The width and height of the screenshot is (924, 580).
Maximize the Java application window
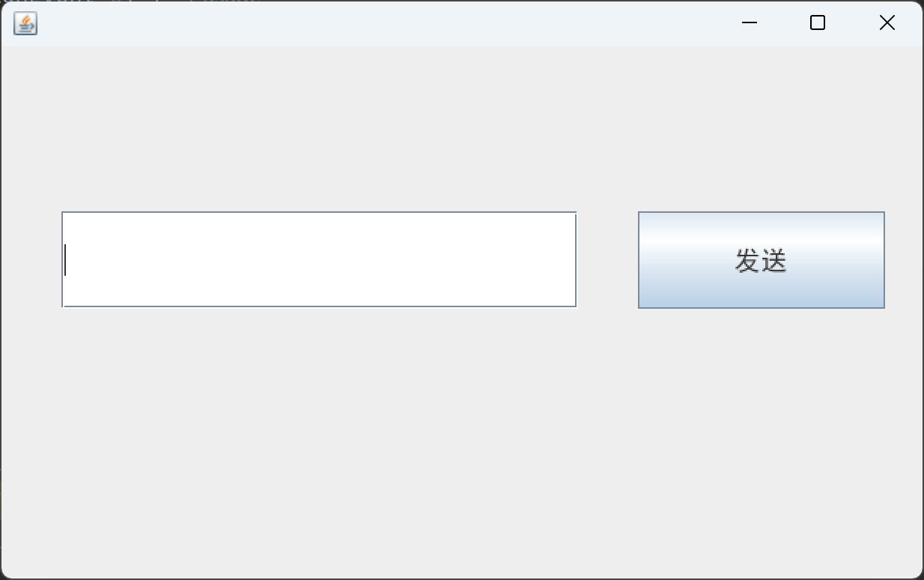[818, 23]
